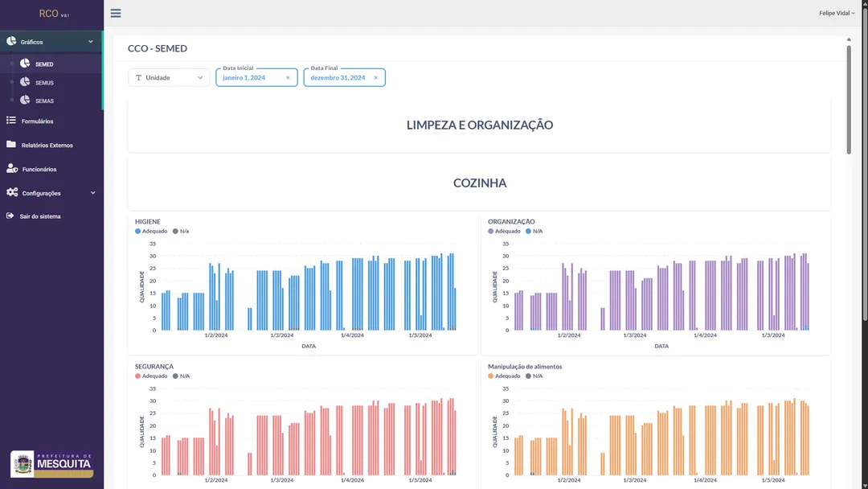Clear the Data Inicial date filter

(x=288, y=77)
